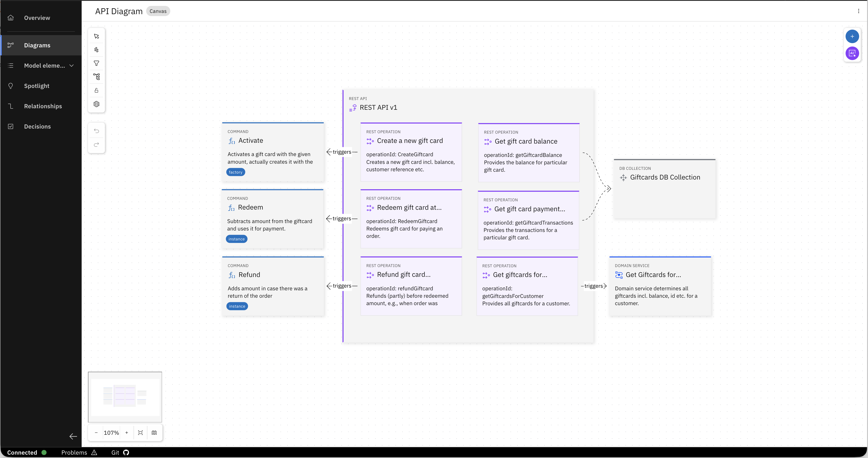Click the blue plus add button
This screenshot has width=868, height=458.
click(852, 36)
